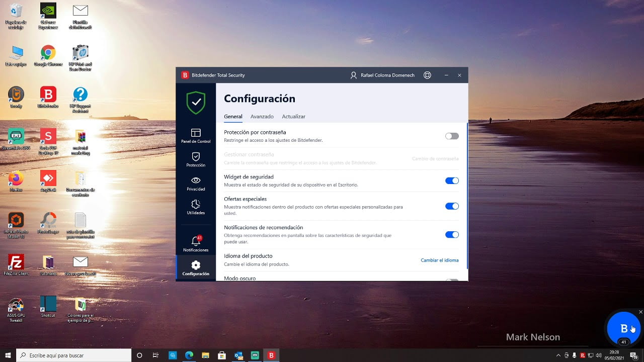Image resolution: width=644 pixels, height=362 pixels.
Task: Turn off Ofertas especiales toggle
Action: pos(452,206)
